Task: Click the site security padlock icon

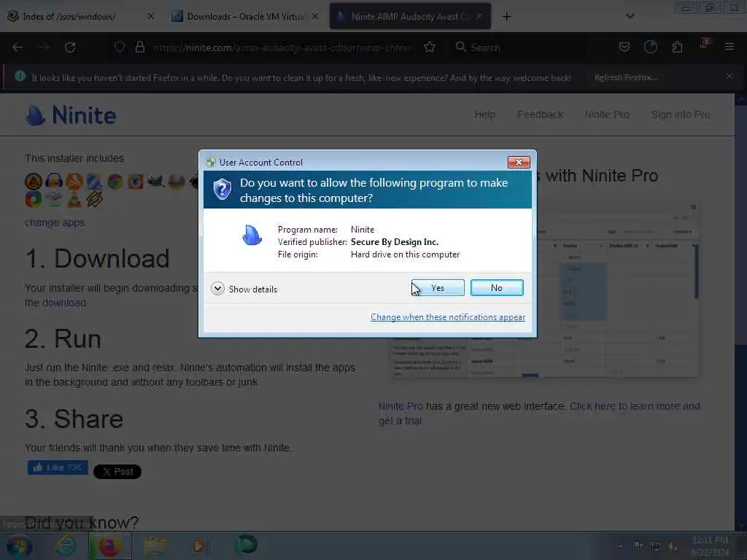Action: [140, 47]
